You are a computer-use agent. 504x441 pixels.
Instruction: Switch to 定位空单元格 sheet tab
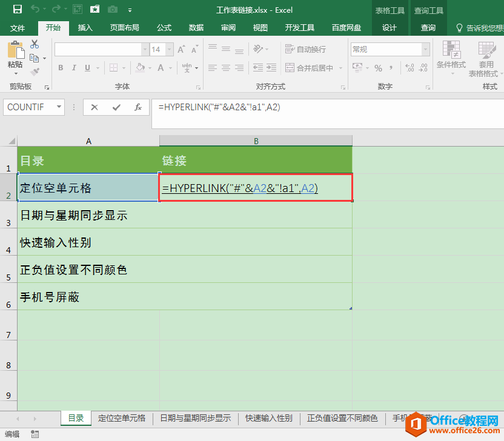coord(122,418)
